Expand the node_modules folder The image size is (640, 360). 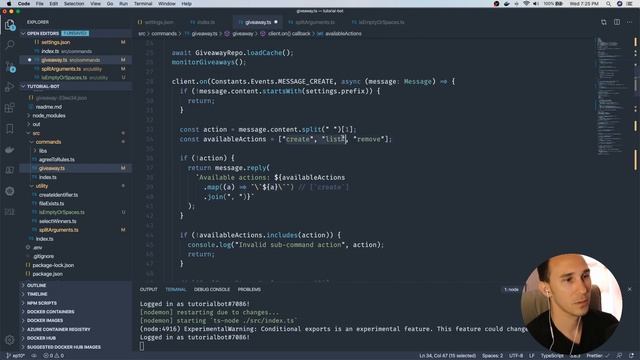[49, 116]
